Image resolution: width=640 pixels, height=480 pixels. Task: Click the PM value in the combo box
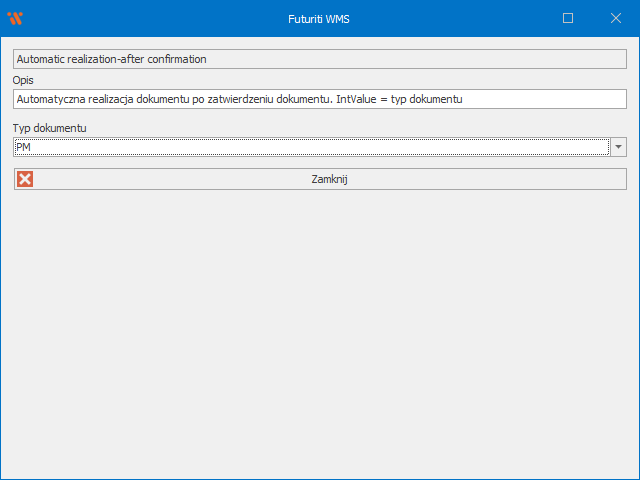click(24, 147)
